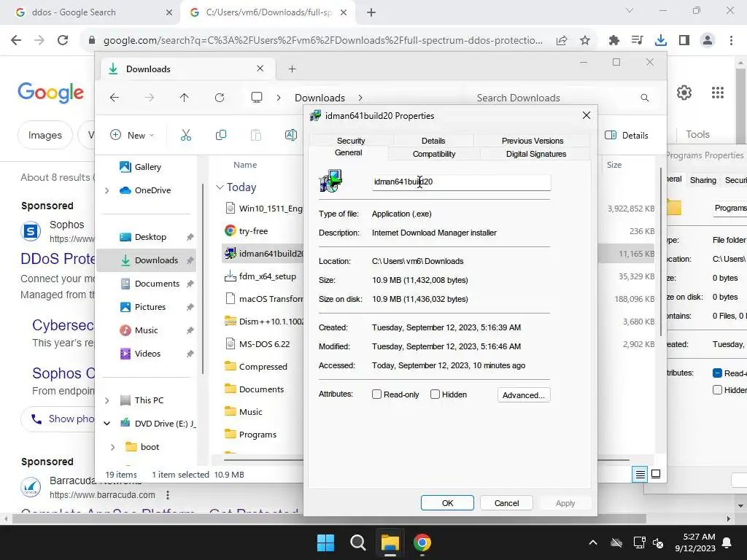Click the This PC monitor icon in address bar
The height and width of the screenshot is (560, 747).
pyautogui.click(x=257, y=98)
